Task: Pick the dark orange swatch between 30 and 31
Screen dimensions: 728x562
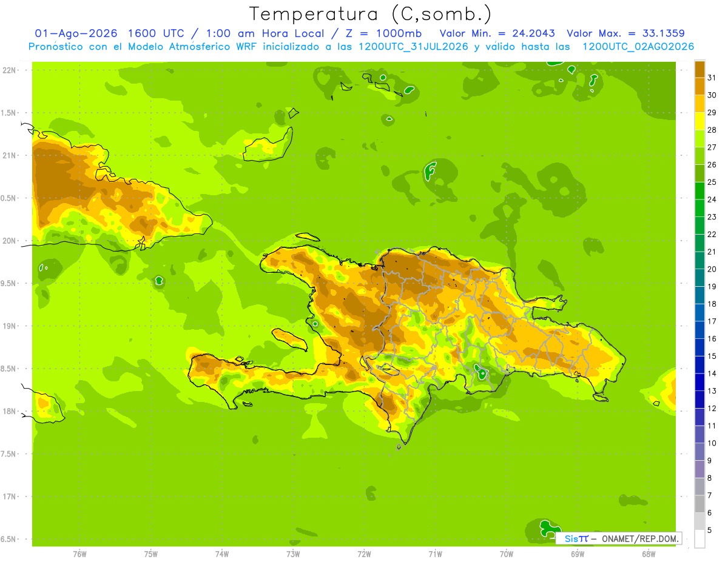Action: (x=699, y=87)
